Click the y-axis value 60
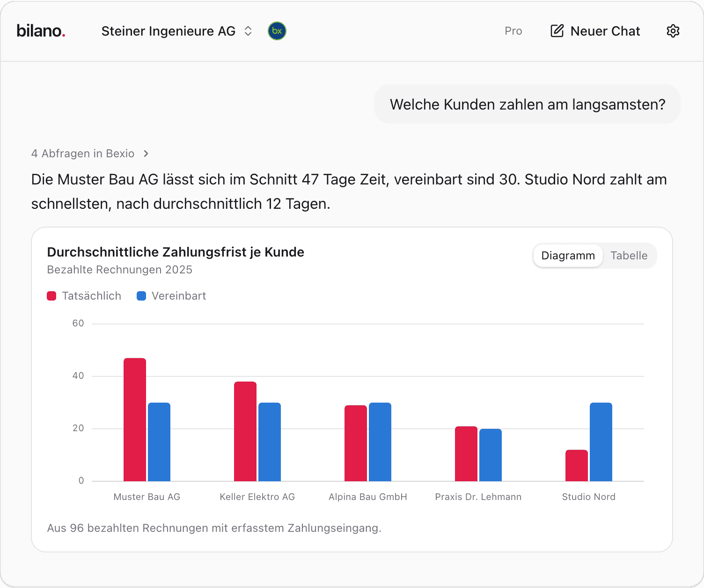This screenshot has height=588, width=704. [78, 323]
